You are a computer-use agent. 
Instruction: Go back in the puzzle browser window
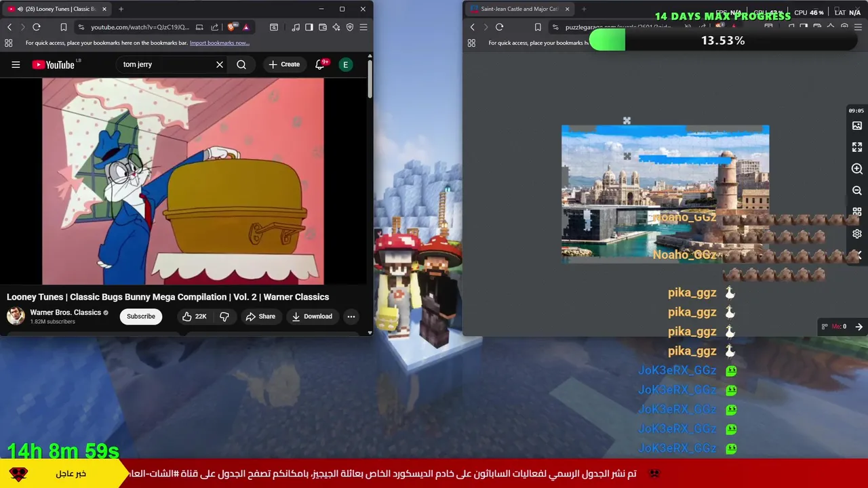pyautogui.click(x=473, y=27)
